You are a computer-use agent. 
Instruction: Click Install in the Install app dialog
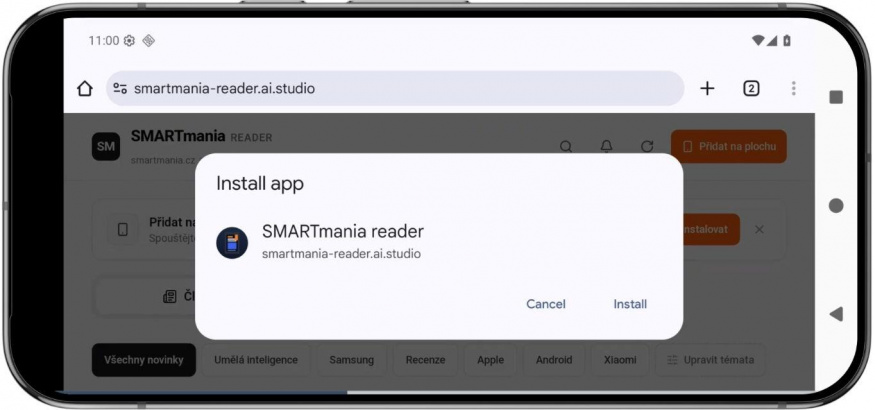pos(630,304)
